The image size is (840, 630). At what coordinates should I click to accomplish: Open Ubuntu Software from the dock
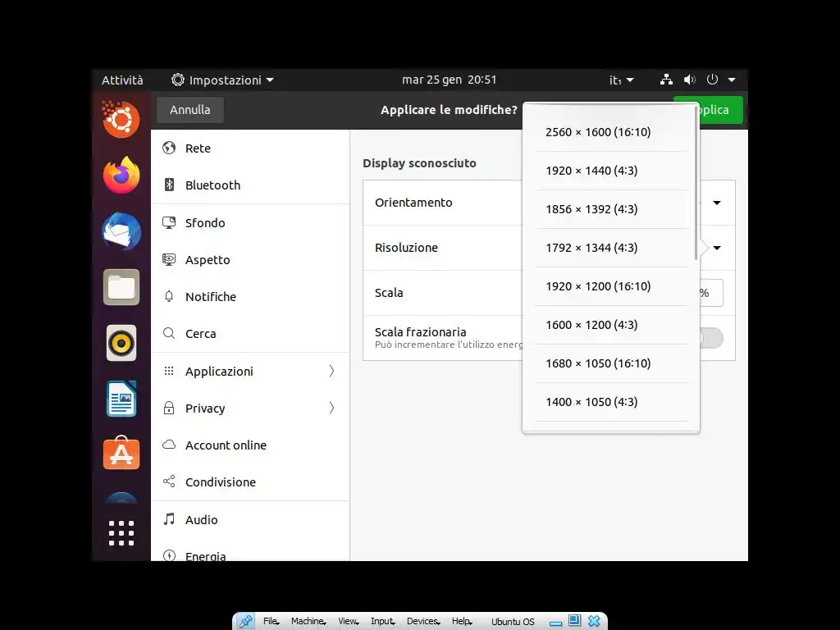coord(121,453)
